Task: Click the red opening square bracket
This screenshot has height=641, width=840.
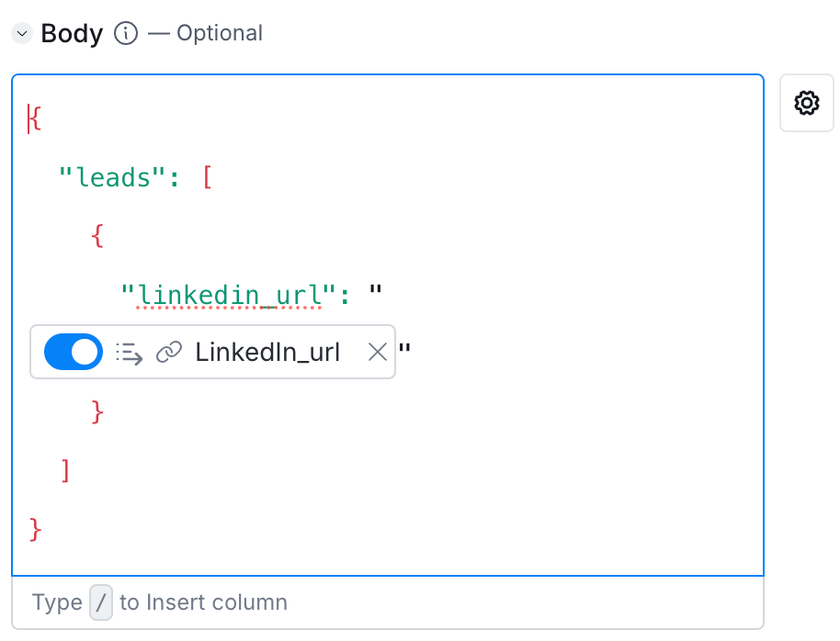Action: click(x=207, y=176)
